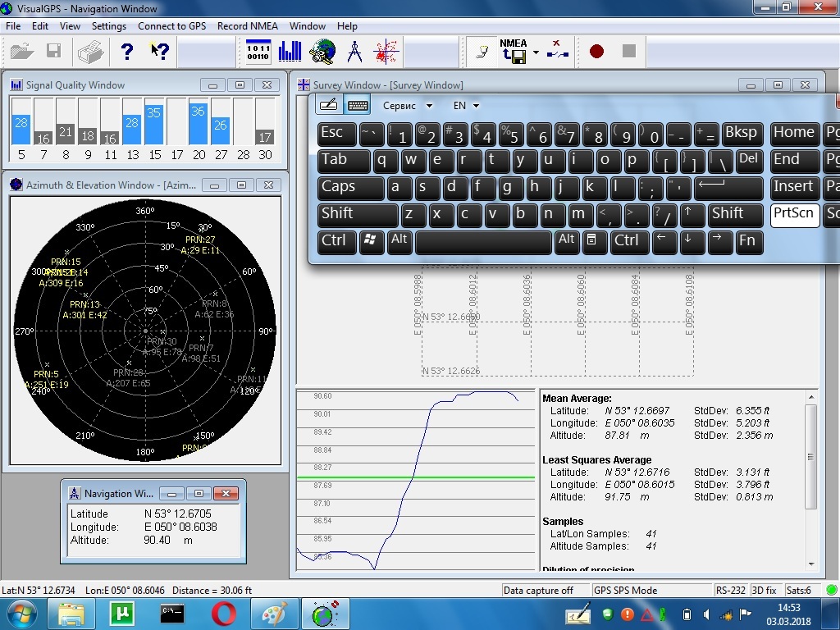
Task: Open the Windows Start button
Action: tap(21, 614)
